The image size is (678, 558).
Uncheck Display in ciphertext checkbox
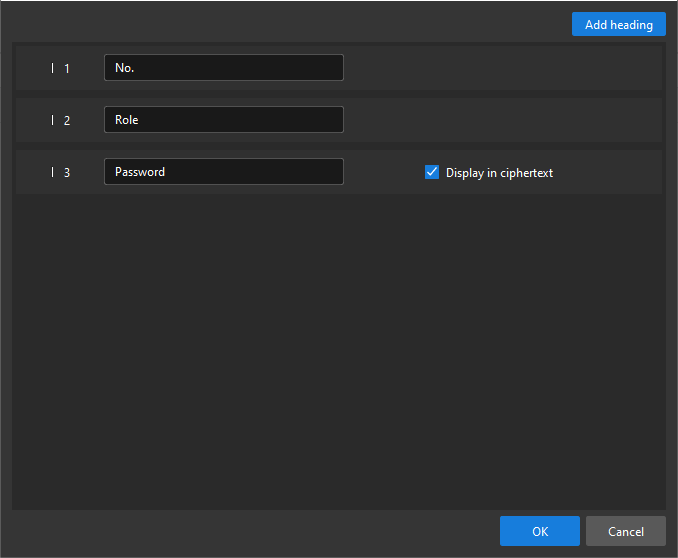432,172
